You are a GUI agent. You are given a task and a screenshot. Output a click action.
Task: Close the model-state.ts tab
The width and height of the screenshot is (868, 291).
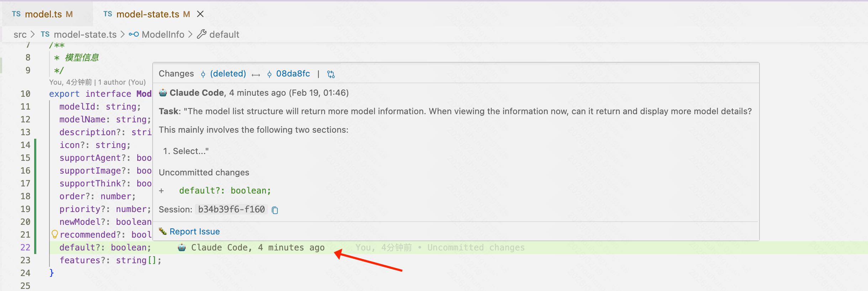(200, 14)
